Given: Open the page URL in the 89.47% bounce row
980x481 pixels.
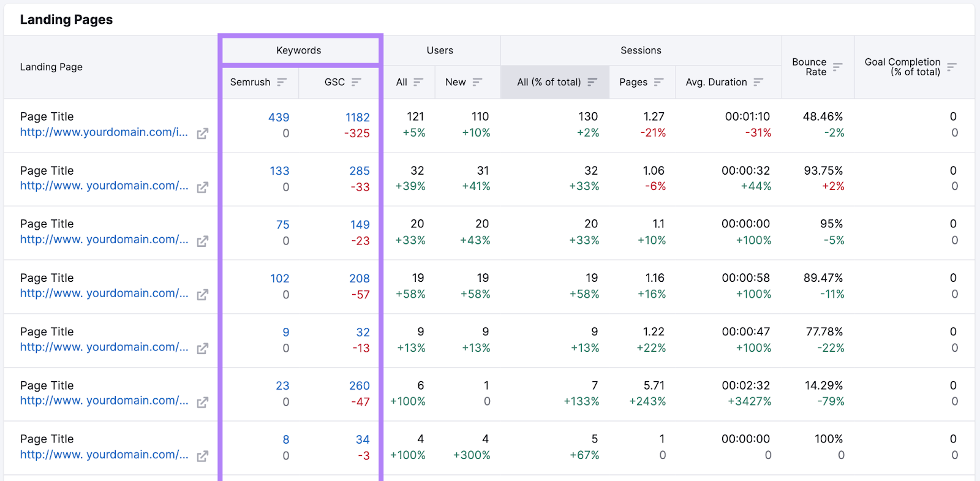Looking at the screenshot, I should pos(104,294).
